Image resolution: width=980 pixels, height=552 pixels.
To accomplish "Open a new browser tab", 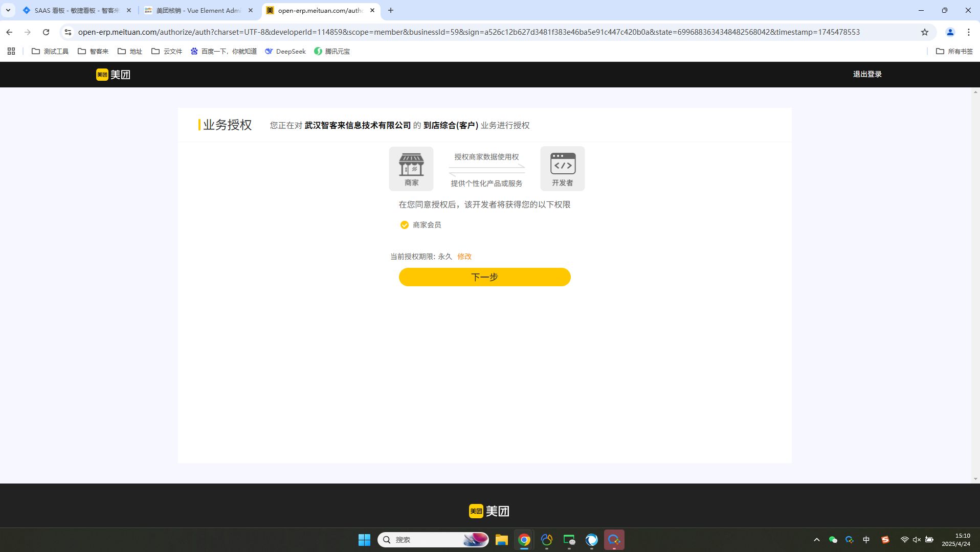I will tap(391, 10).
